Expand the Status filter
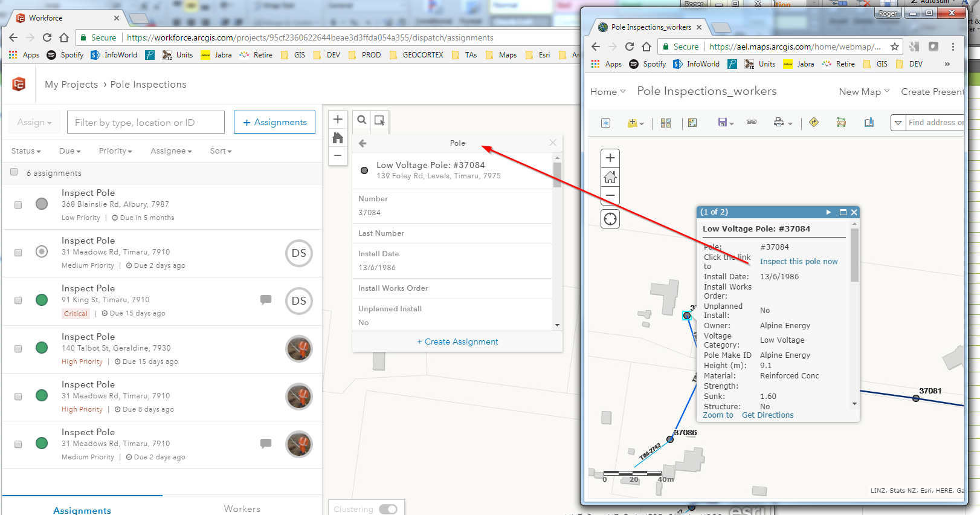The width and height of the screenshot is (980, 515). coord(26,151)
